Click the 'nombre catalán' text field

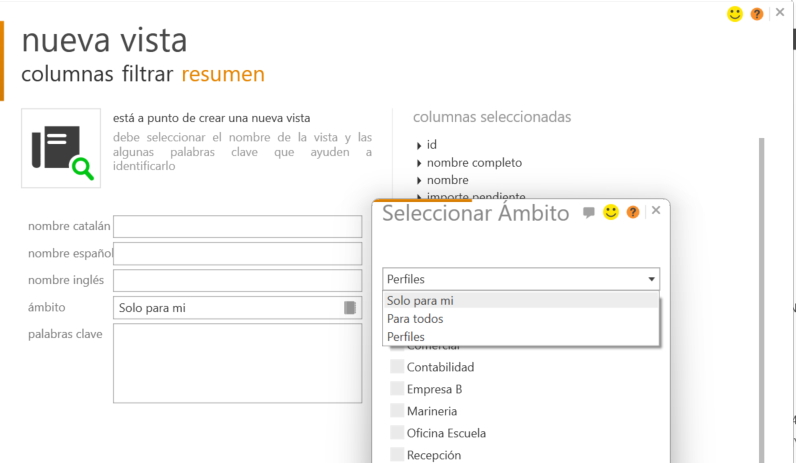pos(238,226)
